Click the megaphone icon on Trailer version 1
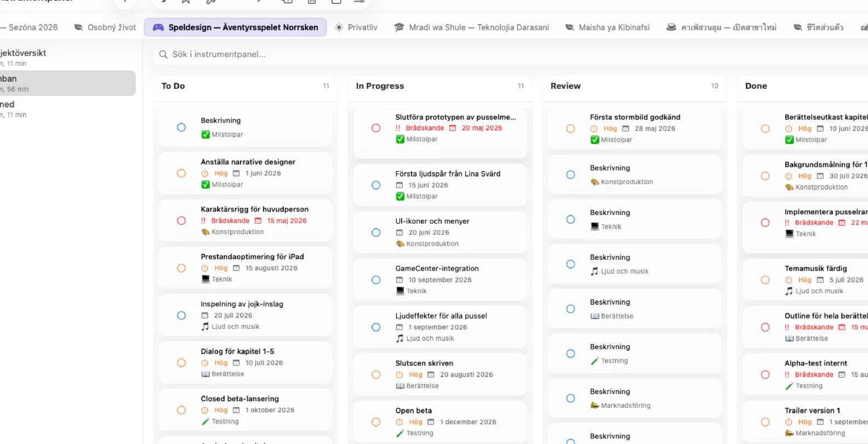868x444 pixels. tap(789, 433)
